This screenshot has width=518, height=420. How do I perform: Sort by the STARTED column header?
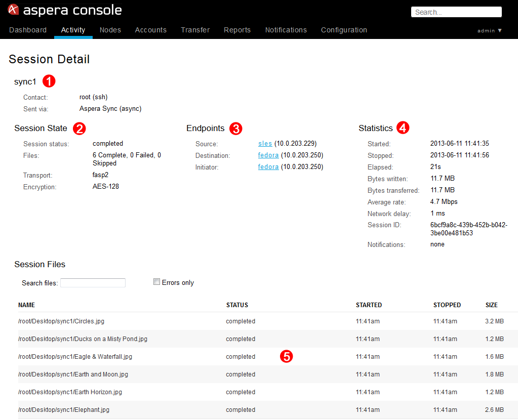tap(369, 305)
